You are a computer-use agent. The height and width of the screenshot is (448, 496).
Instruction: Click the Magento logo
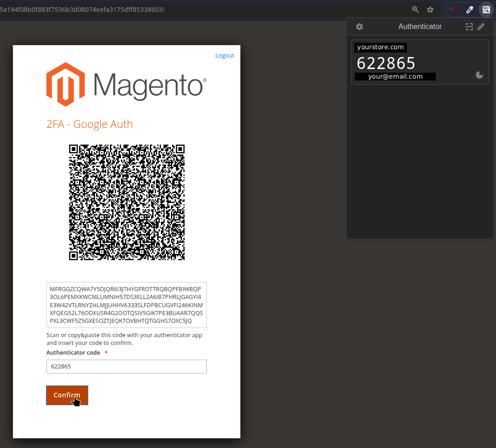pyautogui.click(x=126, y=84)
